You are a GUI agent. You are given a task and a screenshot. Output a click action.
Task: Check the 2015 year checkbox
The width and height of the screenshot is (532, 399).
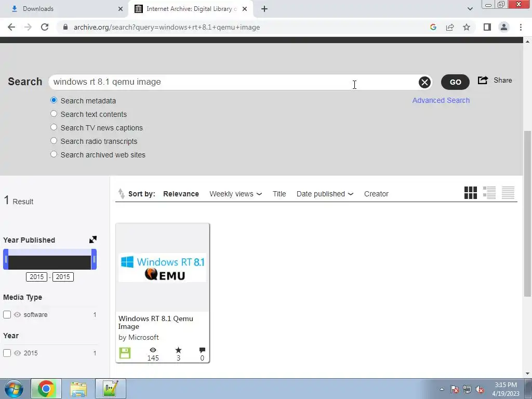point(7,353)
